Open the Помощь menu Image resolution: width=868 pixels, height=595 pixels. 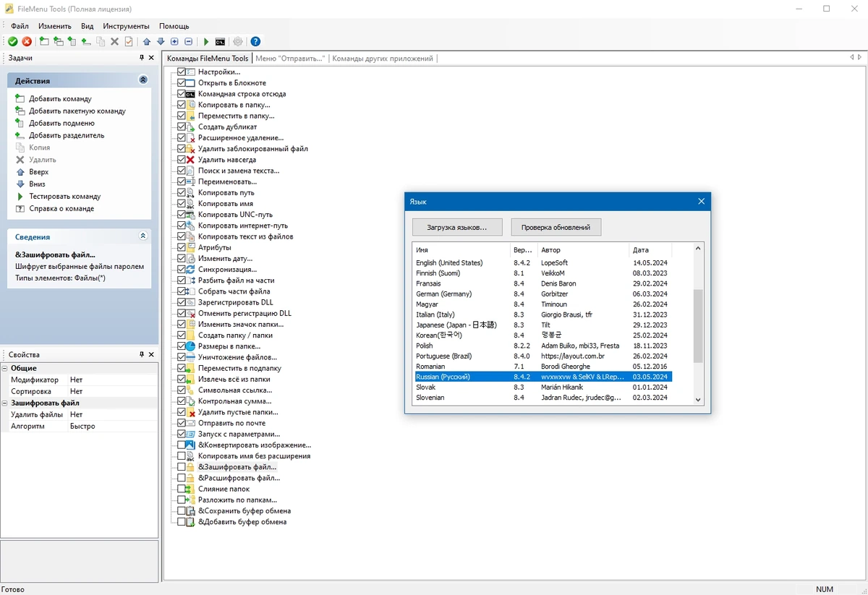click(x=174, y=26)
